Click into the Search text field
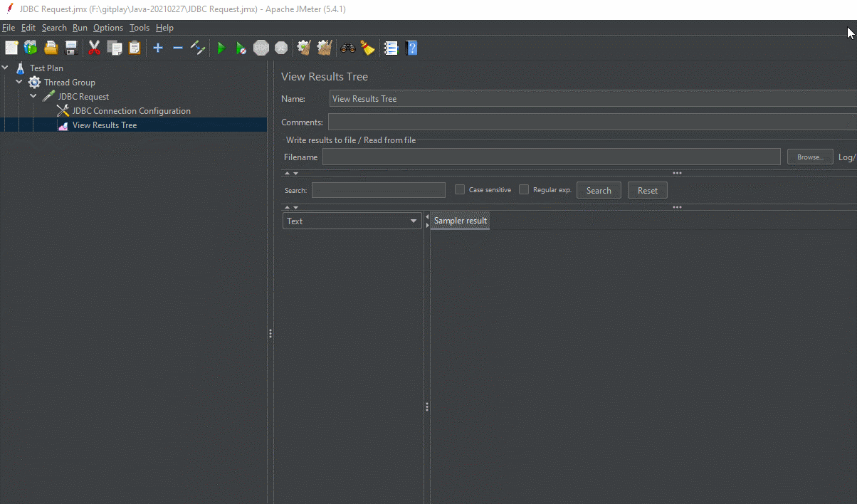Image resolution: width=857 pixels, height=504 pixels. click(x=379, y=190)
